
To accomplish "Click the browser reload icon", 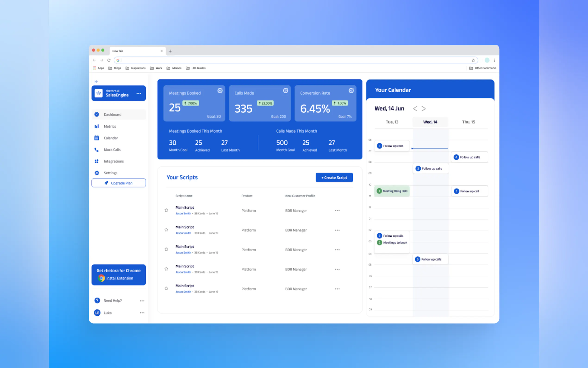I will coord(109,60).
